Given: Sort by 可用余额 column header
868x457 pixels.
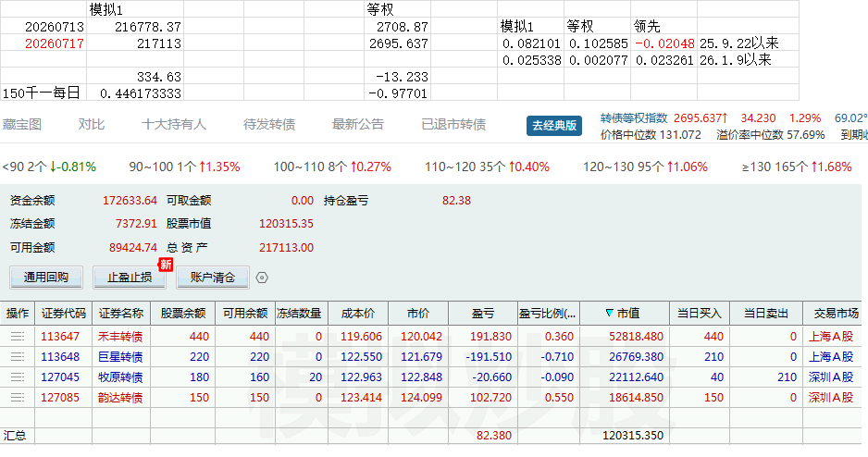Looking at the screenshot, I should pos(245,314).
